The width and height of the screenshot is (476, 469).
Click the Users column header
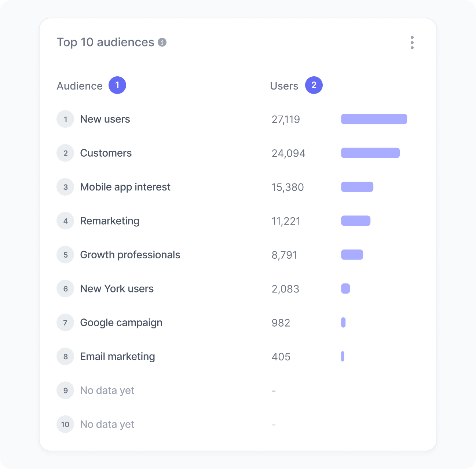click(x=284, y=86)
